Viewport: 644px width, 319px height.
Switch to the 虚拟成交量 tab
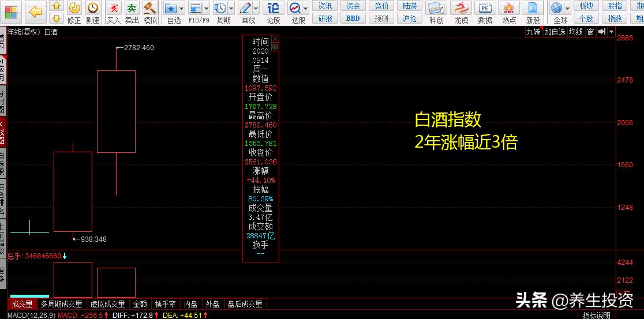click(107, 304)
